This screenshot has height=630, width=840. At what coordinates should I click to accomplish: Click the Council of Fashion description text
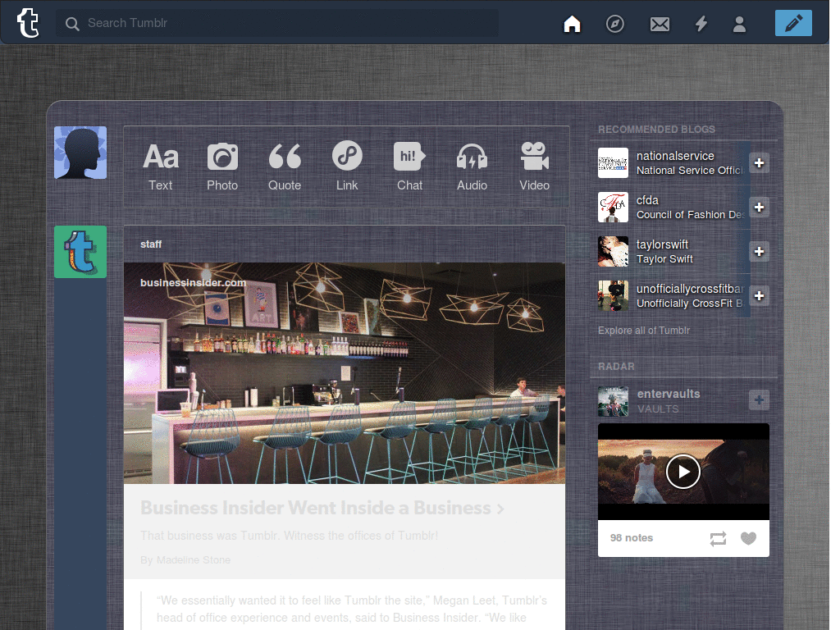(x=691, y=215)
